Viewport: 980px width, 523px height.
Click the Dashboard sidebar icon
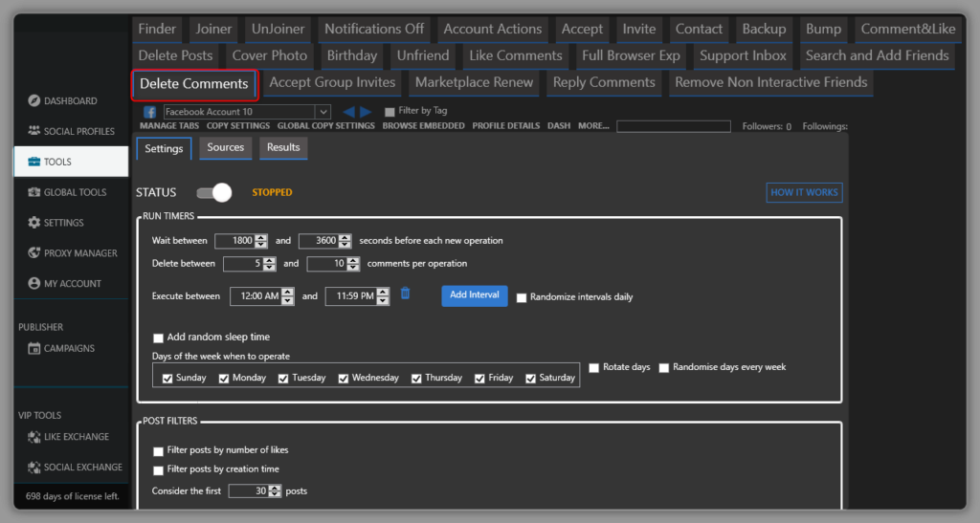click(x=33, y=100)
